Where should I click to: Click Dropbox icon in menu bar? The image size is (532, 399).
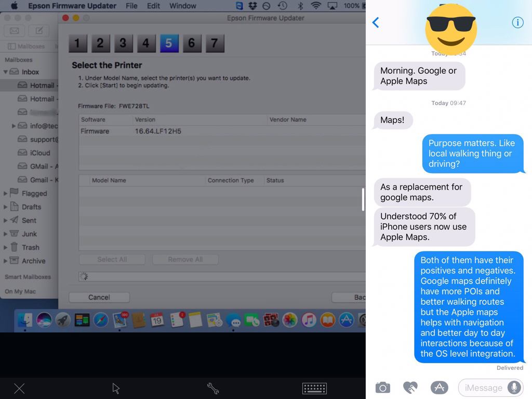(252, 6)
